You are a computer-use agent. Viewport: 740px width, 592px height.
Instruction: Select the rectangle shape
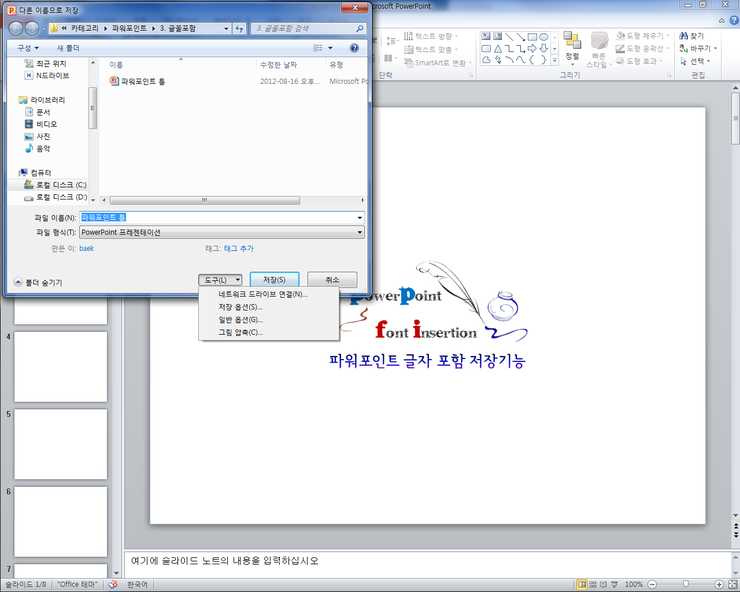(532, 37)
